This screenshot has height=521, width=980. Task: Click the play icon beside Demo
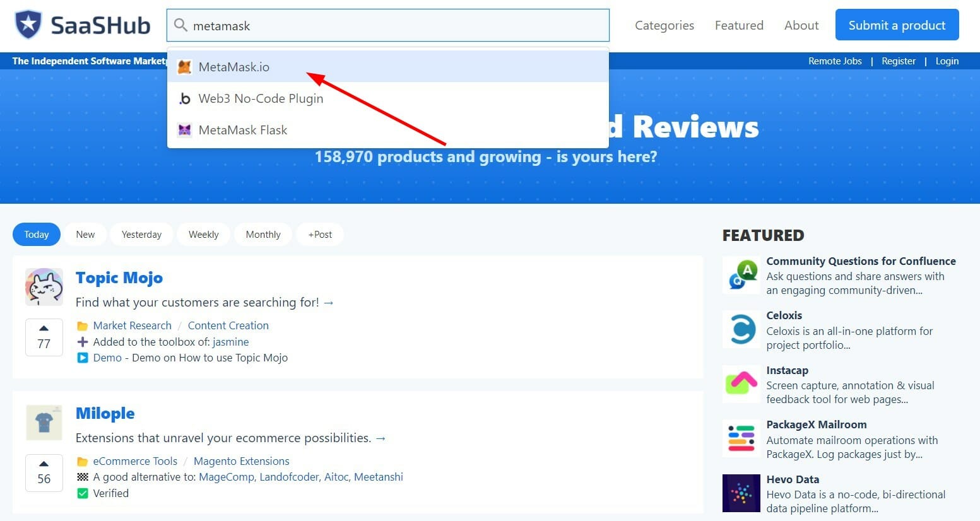tap(82, 358)
